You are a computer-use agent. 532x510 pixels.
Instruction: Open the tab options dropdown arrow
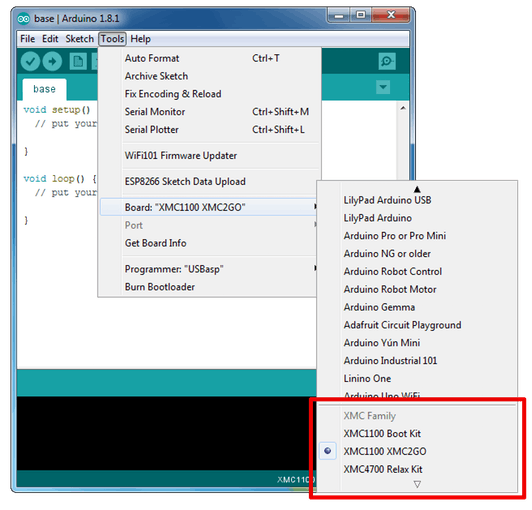[x=383, y=87]
